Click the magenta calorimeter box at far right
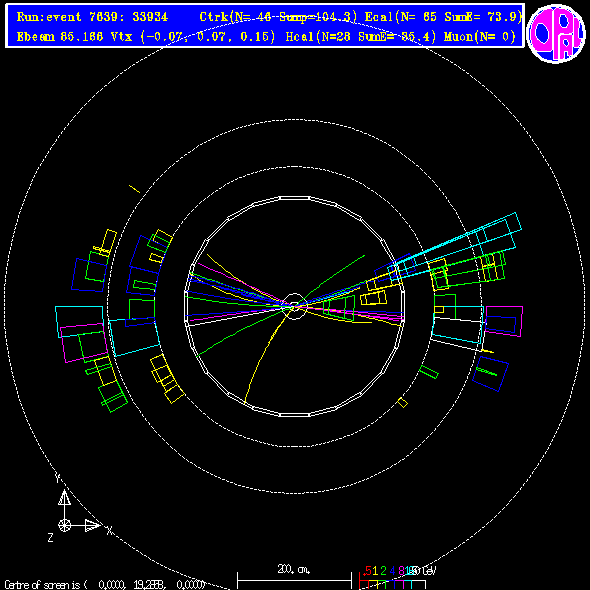591x591 pixels. [504, 321]
